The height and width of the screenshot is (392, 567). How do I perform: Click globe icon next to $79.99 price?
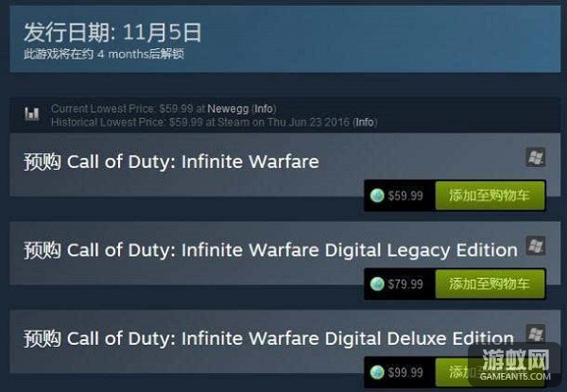click(x=377, y=283)
